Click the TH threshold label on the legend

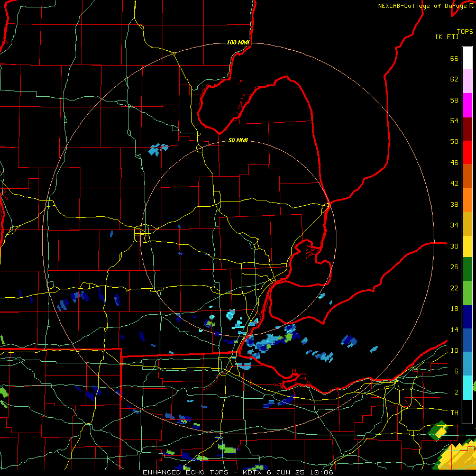pyautogui.click(x=454, y=413)
